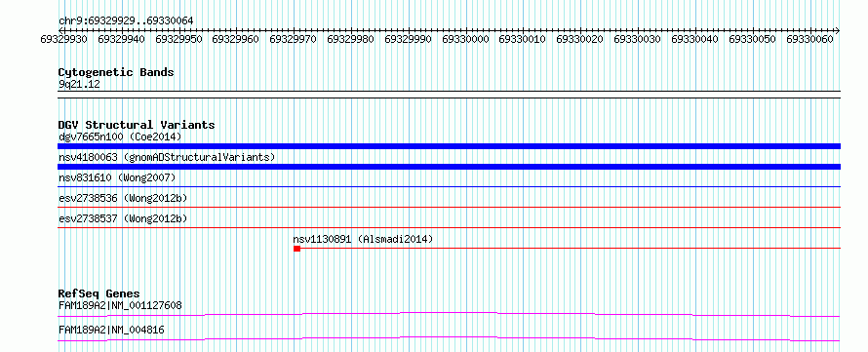
Task: Open variant nsv831610 (Wong2007) label
Action: pos(117,177)
